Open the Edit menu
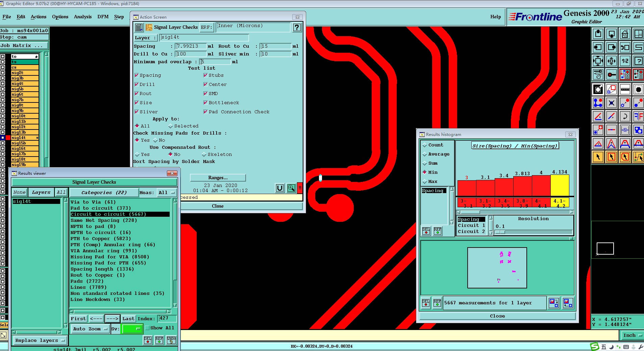This screenshot has height=351, width=644. point(21,17)
